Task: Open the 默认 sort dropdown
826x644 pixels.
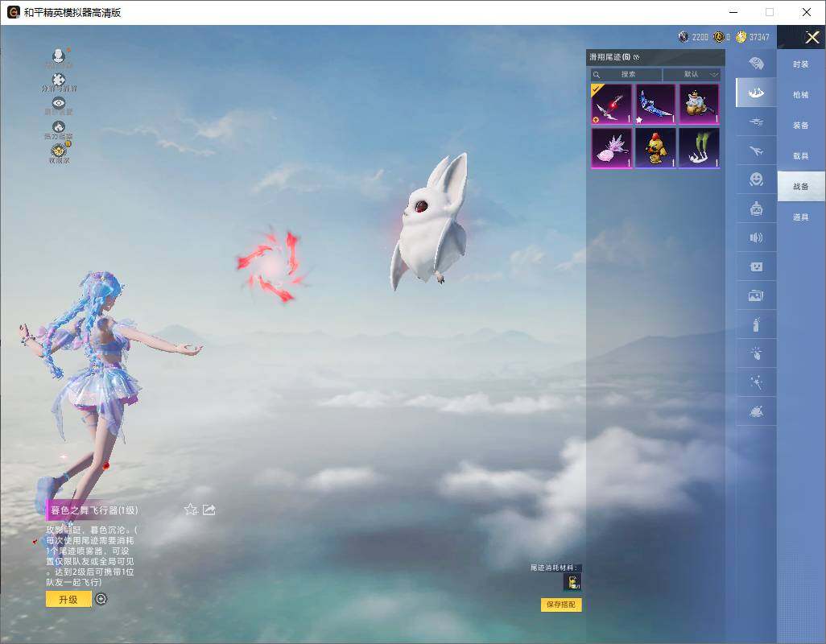Action: click(x=692, y=74)
